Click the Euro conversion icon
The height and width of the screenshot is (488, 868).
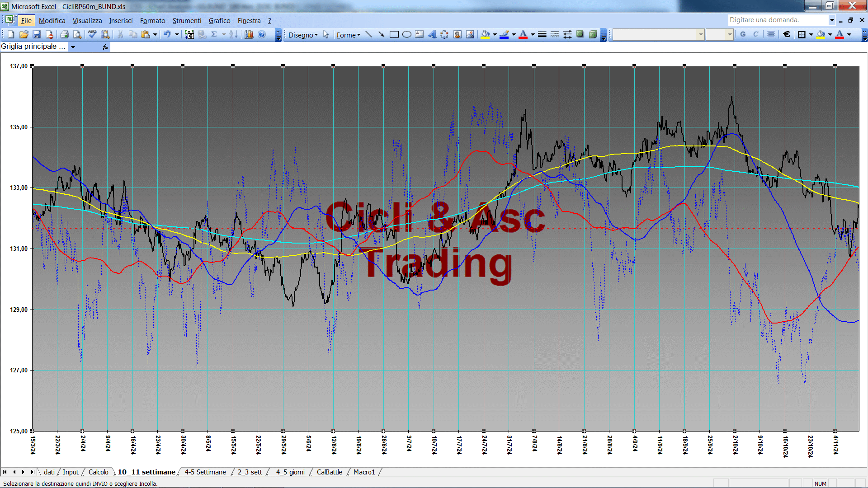click(189, 34)
